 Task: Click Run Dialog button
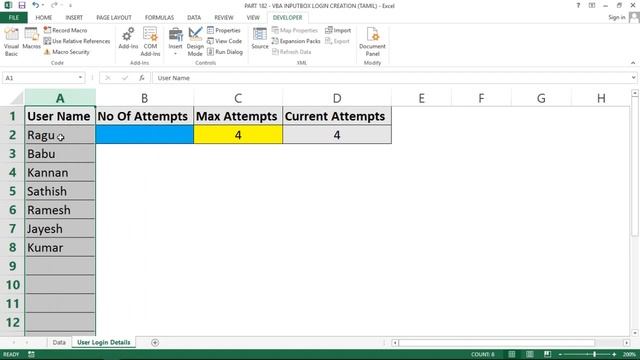tap(225, 52)
